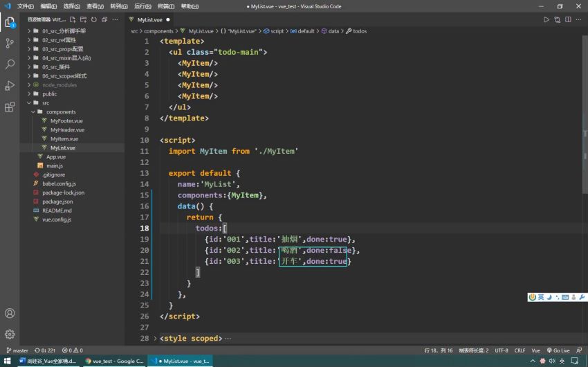Open the 编辑(E) menu
Image resolution: width=588 pixels, height=367 pixels.
48,6
